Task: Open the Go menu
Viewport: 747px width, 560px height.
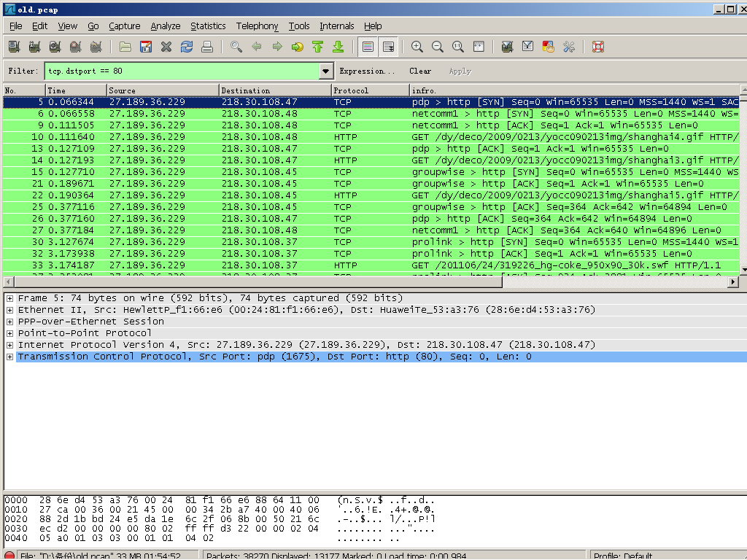Action: pyautogui.click(x=93, y=26)
